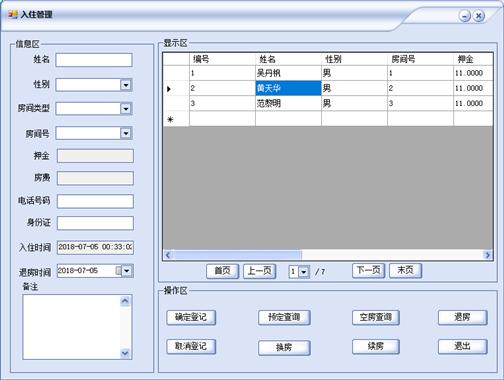This screenshot has height=380, width=504.
Task: Open the 性别 dropdown
Action: coord(126,85)
